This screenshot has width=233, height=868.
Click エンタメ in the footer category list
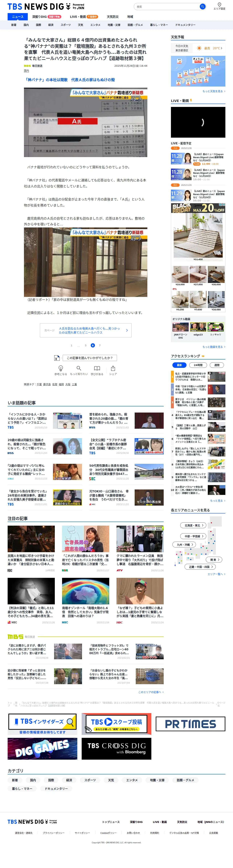[x=132, y=780]
